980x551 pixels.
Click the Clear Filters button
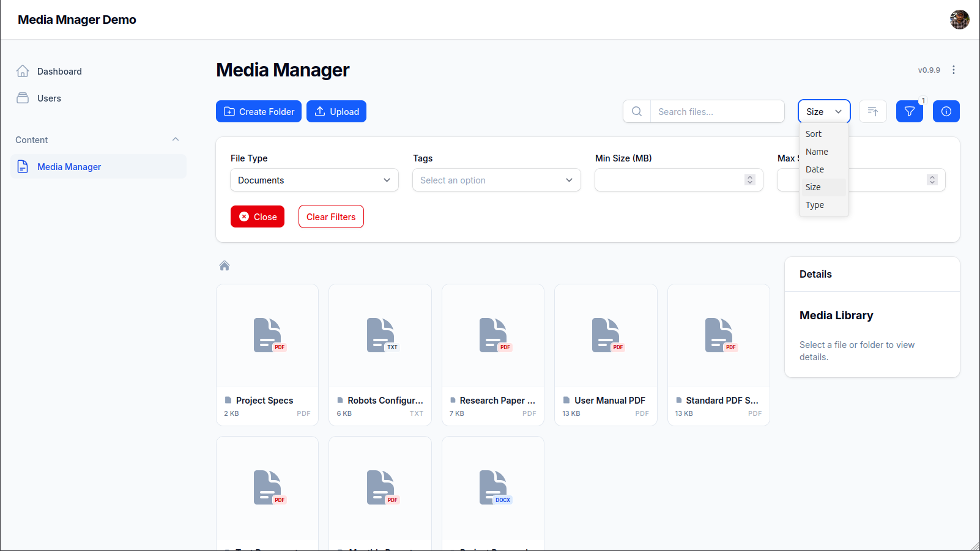pos(330,216)
